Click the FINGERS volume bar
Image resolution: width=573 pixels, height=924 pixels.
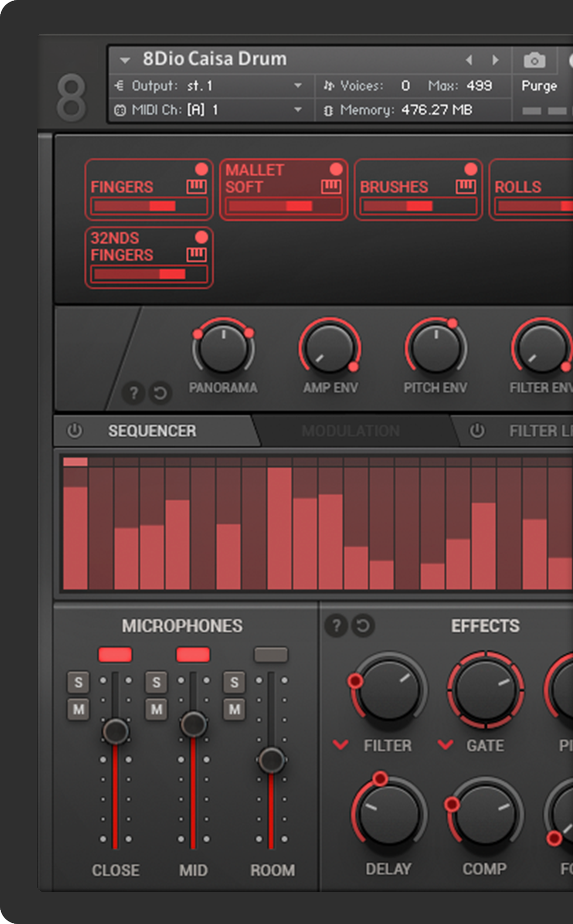tap(149, 206)
